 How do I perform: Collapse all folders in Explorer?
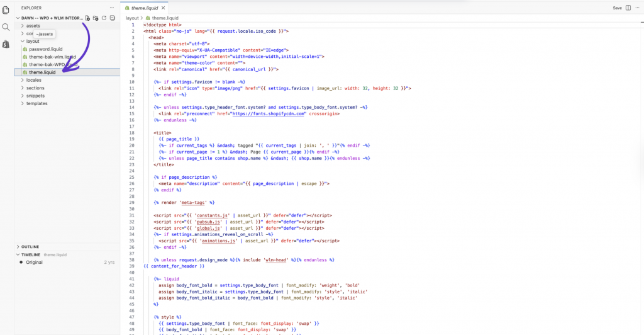pyautogui.click(x=112, y=18)
